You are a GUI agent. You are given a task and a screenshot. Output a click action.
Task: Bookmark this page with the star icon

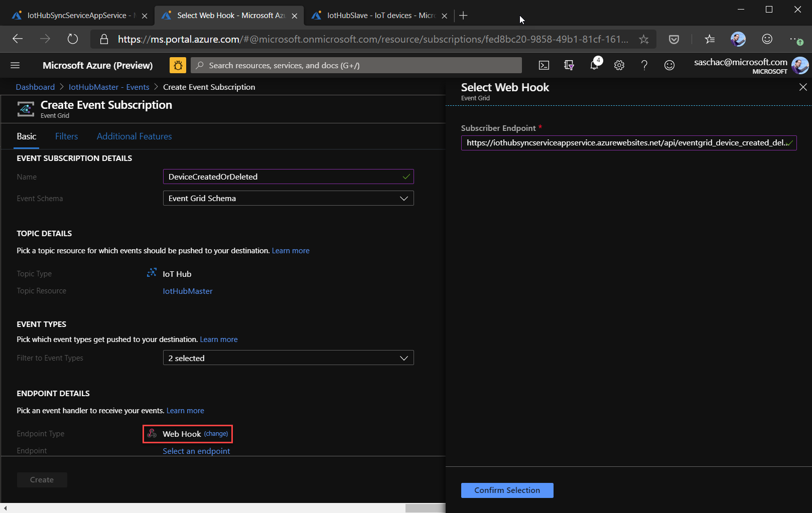tap(644, 39)
